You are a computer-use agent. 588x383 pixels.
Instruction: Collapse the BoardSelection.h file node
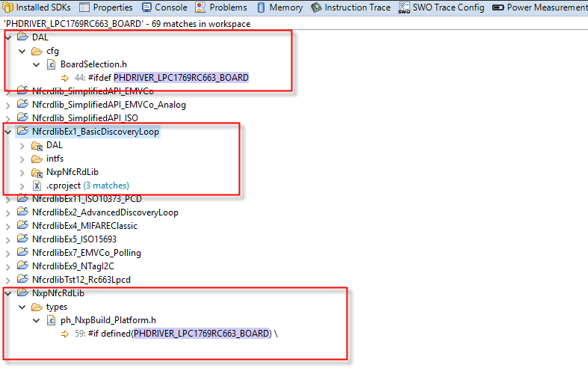(x=37, y=64)
